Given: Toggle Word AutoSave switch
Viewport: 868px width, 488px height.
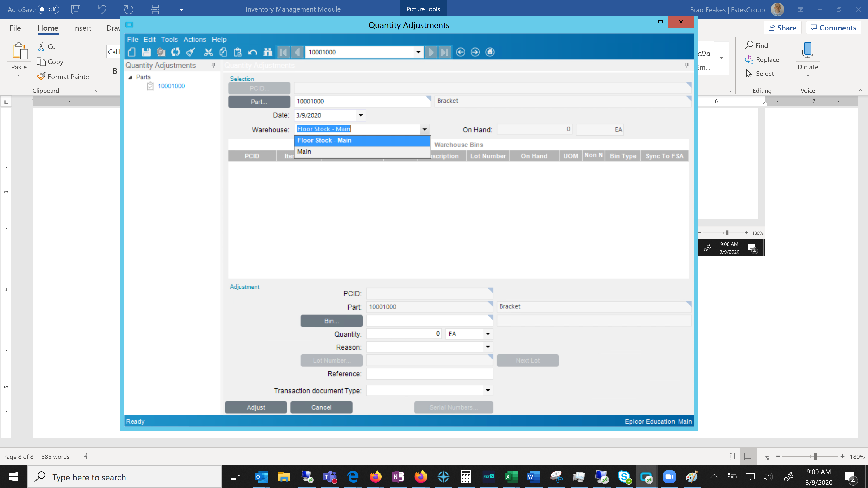Looking at the screenshot, I should [48, 9].
